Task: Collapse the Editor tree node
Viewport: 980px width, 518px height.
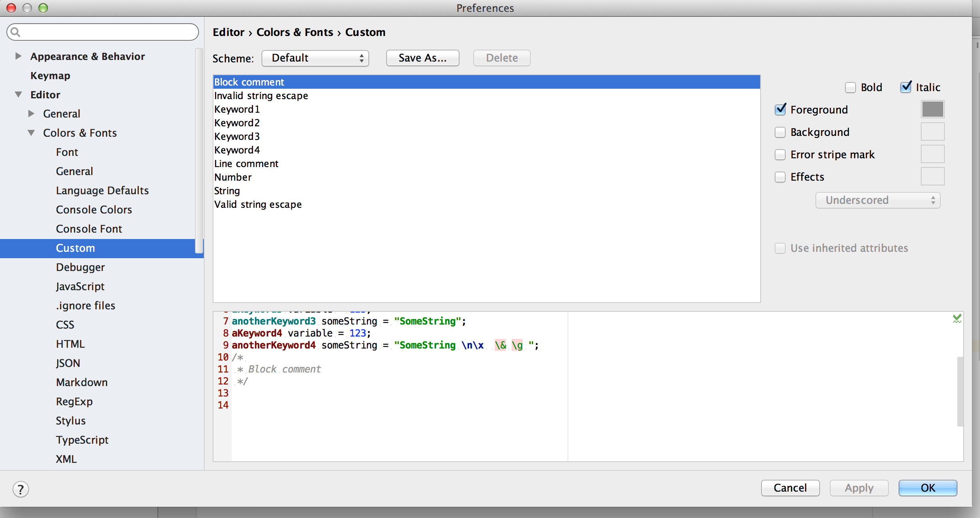Action: pyautogui.click(x=18, y=95)
